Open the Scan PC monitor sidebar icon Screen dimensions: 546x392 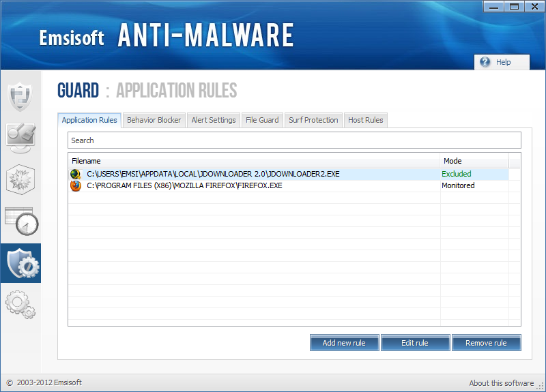point(20,137)
